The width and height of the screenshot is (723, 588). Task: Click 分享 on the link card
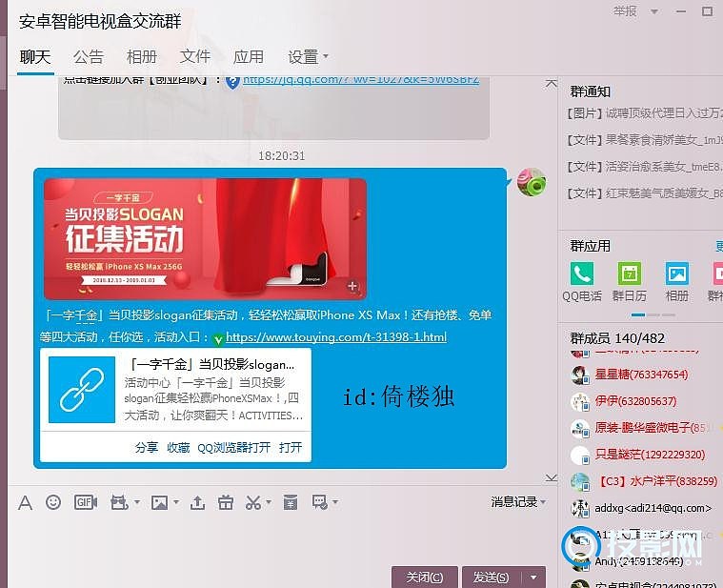tap(146, 447)
